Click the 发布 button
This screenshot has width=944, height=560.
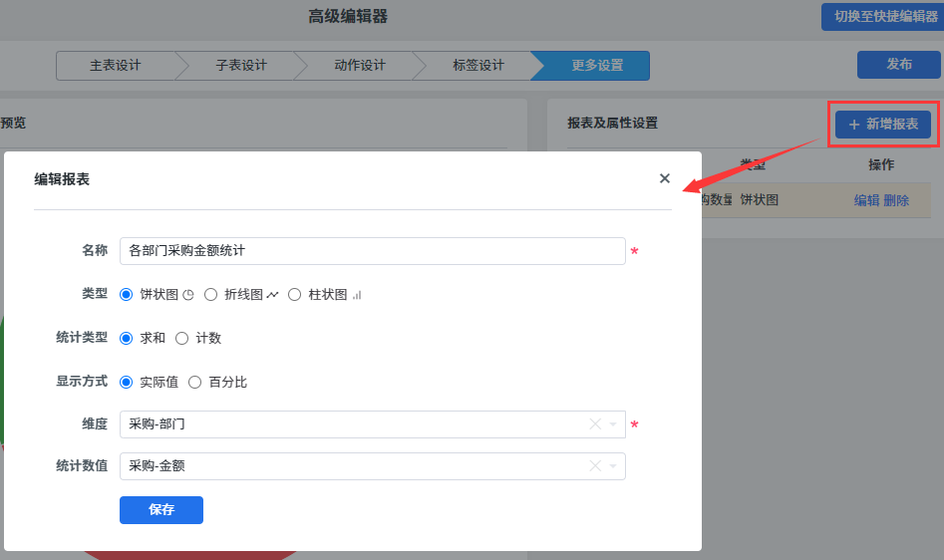(899, 65)
